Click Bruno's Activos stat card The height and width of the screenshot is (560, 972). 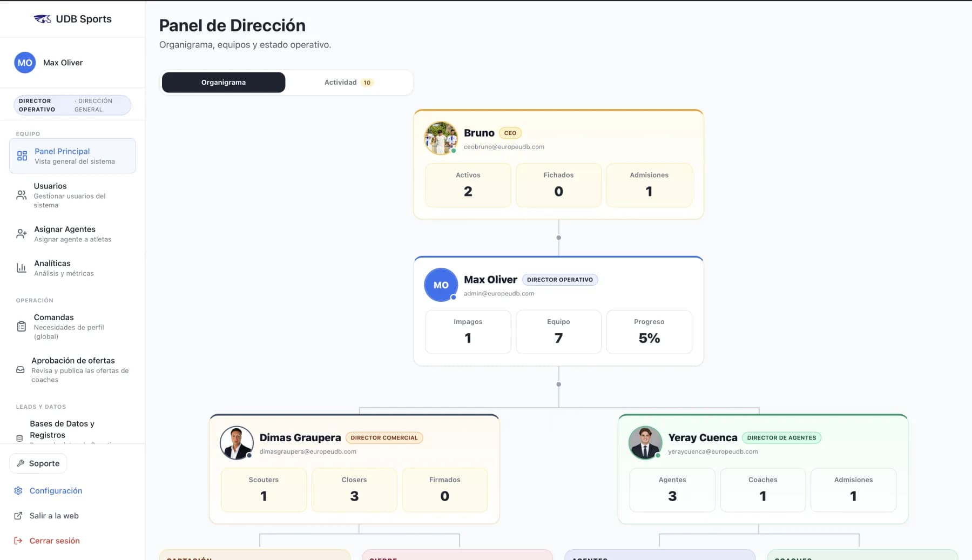pos(468,185)
